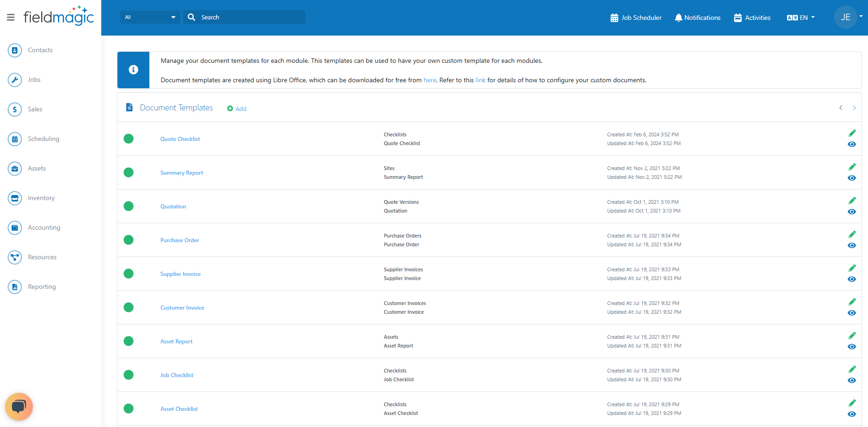
Task: Open the Summary Report template link
Action: pos(182,173)
